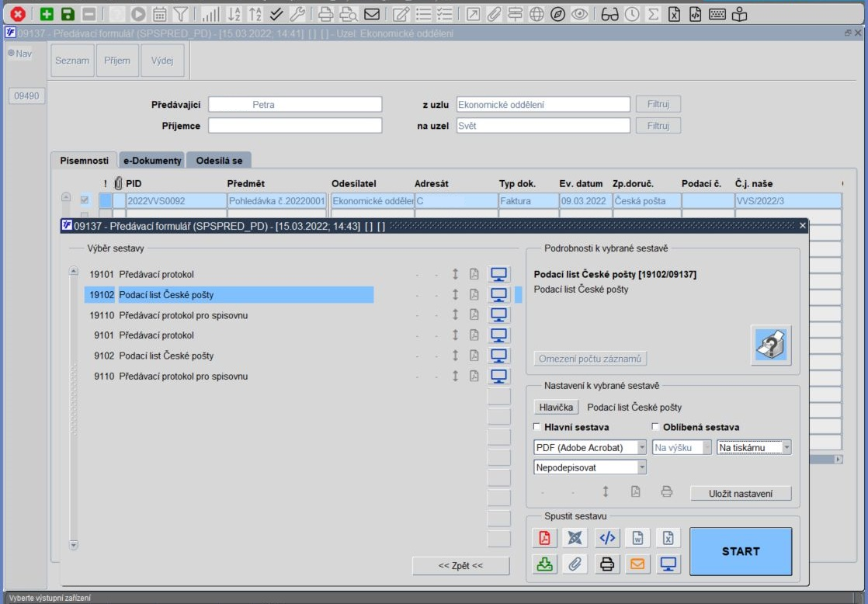Click the big START button

741,551
